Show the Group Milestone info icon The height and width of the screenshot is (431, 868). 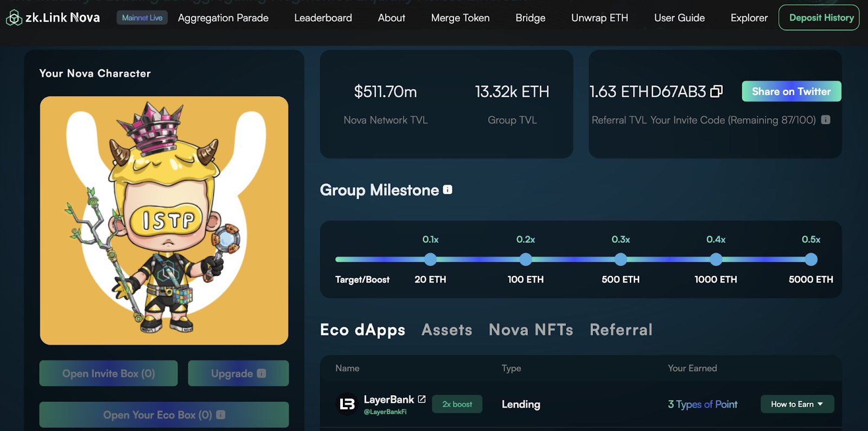[448, 189]
